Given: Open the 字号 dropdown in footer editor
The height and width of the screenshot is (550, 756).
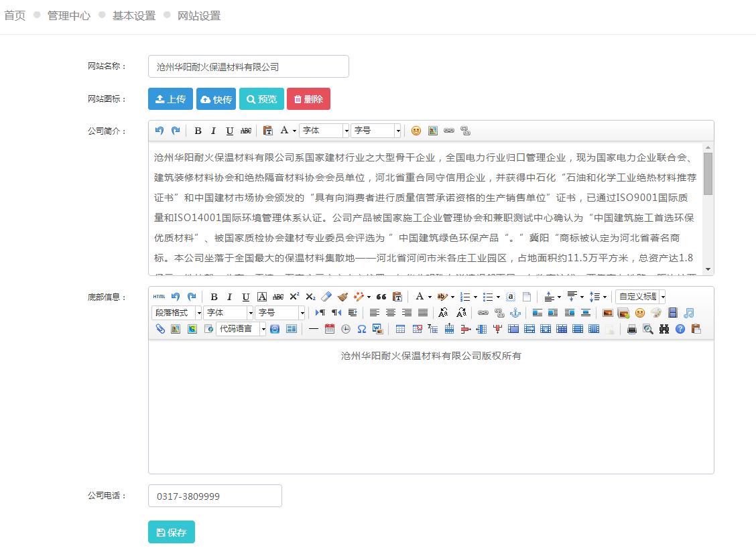Looking at the screenshot, I should [x=281, y=313].
